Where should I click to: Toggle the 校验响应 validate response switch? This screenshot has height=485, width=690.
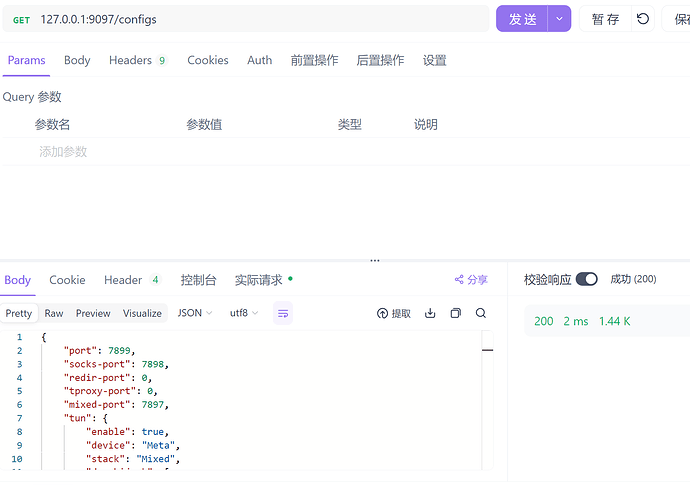(587, 279)
